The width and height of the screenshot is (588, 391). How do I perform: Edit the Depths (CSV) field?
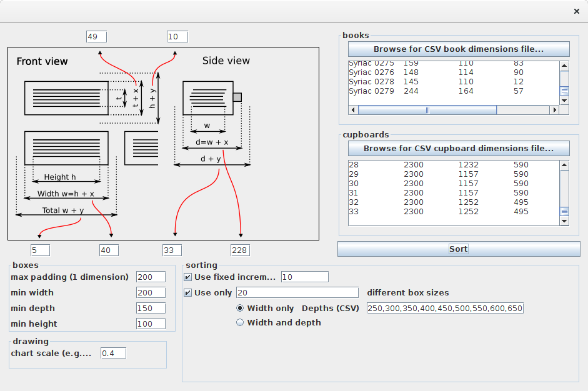pos(445,309)
